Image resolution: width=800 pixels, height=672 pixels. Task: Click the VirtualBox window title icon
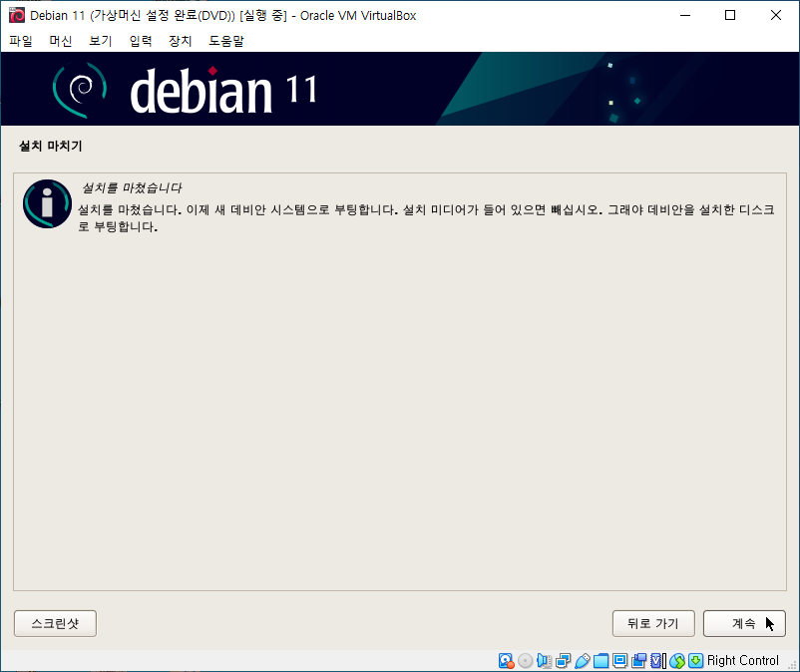(x=16, y=15)
